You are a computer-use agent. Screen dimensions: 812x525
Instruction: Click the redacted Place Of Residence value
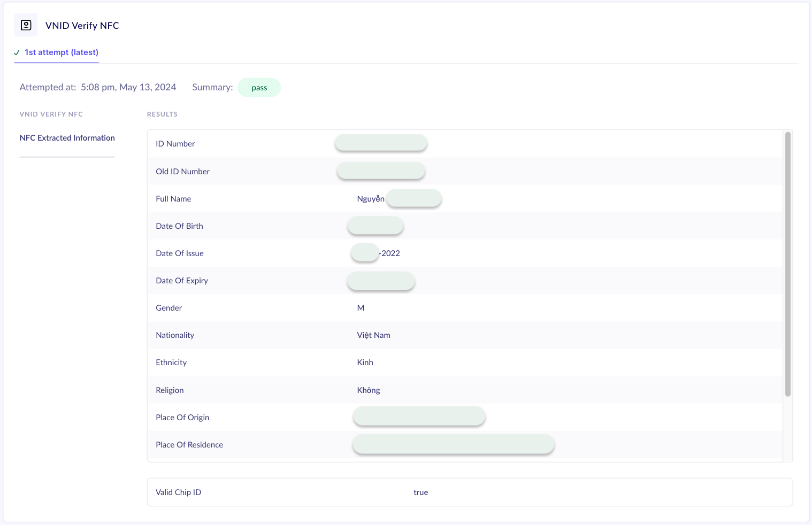click(453, 444)
